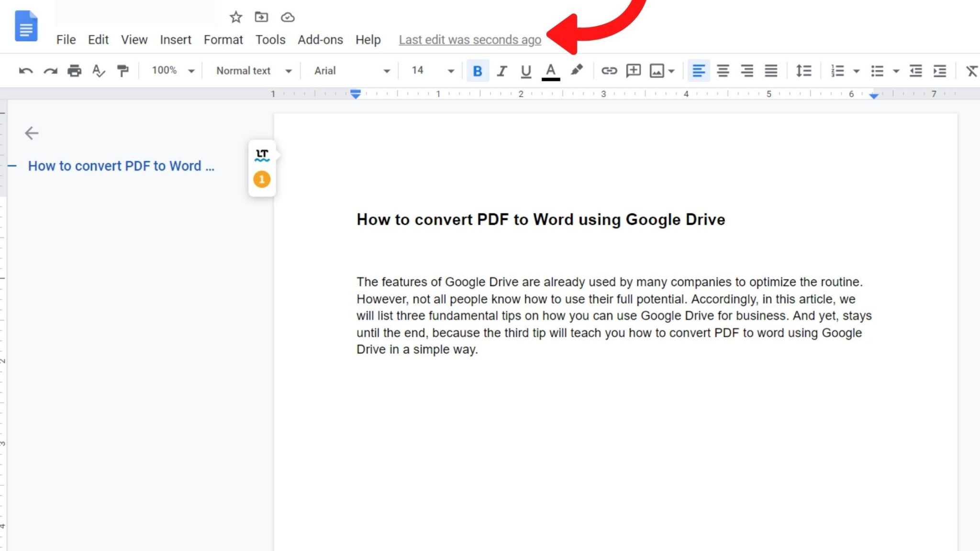
Task: Open the highlight color tool
Action: [577, 70]
